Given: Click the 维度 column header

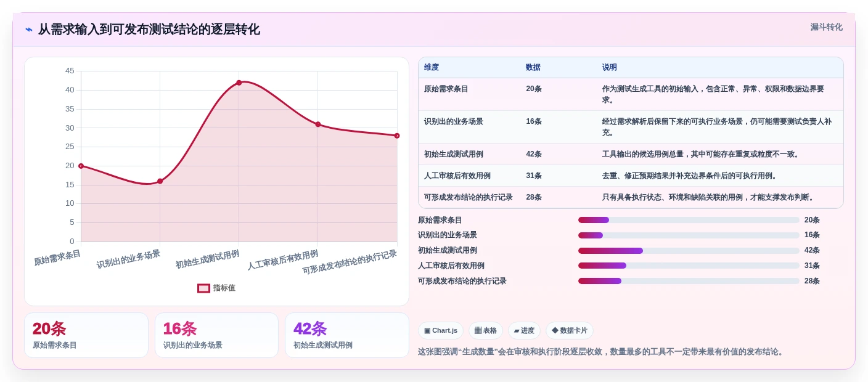Looking at the screenshot, I should coord(432,67).
